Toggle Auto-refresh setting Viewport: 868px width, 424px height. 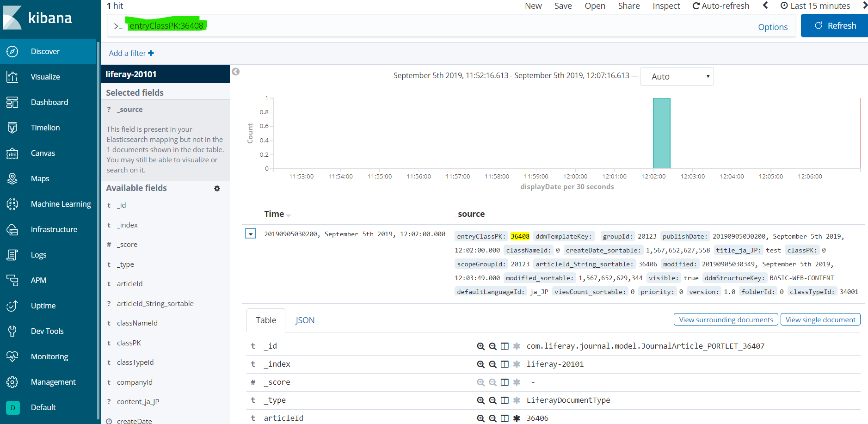720,6
